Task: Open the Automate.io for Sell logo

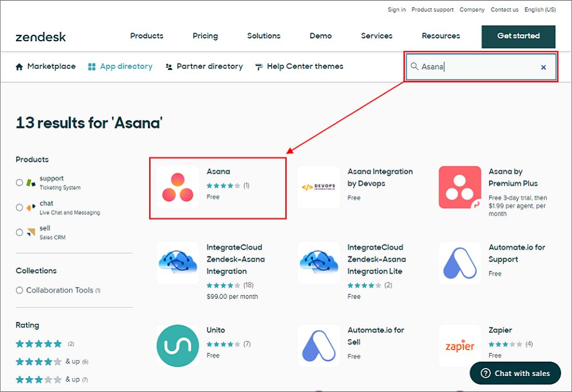Action: tap(319, 346)
